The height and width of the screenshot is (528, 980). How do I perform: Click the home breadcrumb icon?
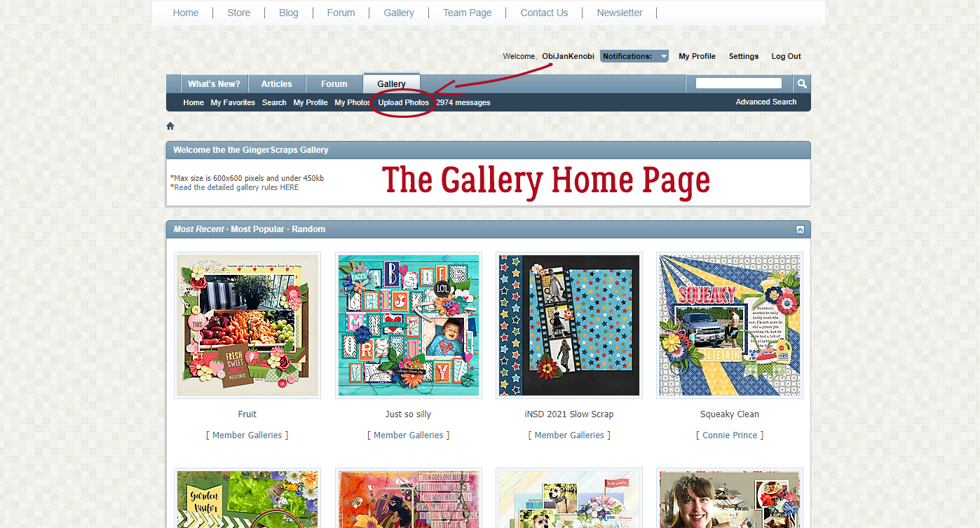[x=170, y=126]
